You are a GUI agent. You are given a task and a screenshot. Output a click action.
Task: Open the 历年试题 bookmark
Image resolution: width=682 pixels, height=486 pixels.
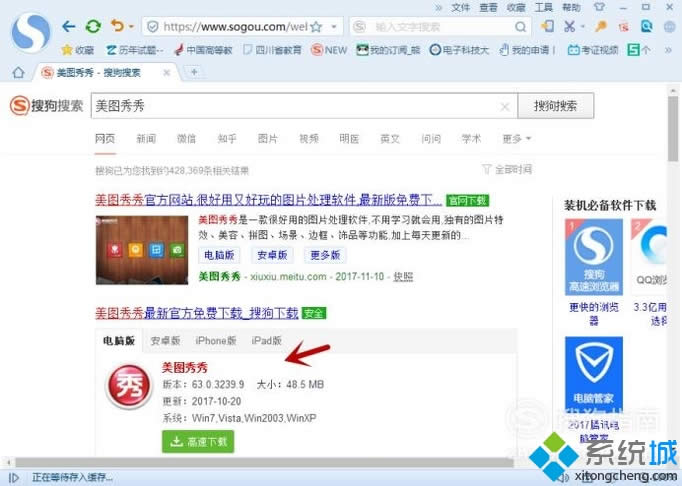tap(135, 50)
